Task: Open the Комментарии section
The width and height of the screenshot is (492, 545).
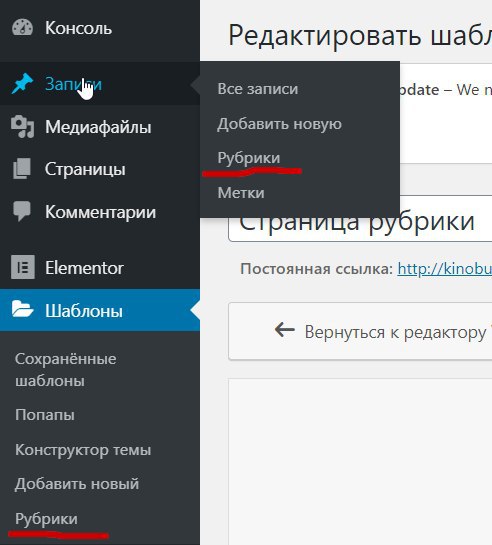Action: (x=100, y=212)
